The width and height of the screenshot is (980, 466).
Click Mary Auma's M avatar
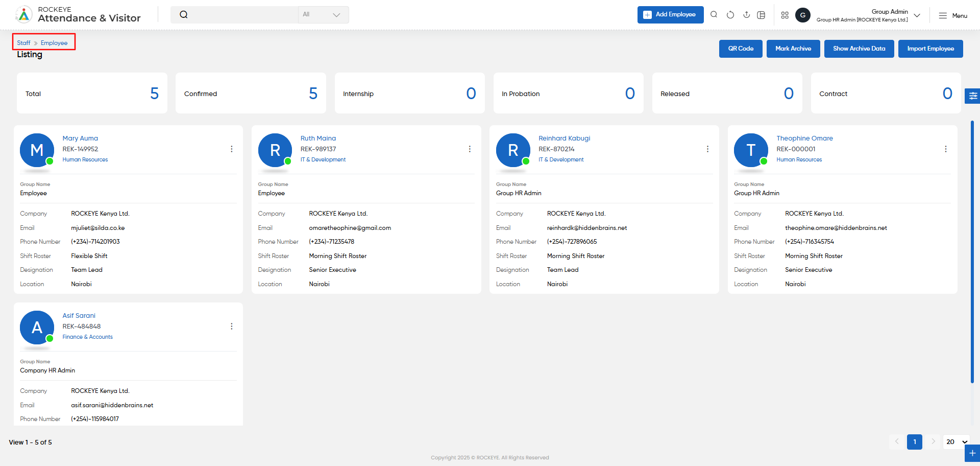point(37,150)
